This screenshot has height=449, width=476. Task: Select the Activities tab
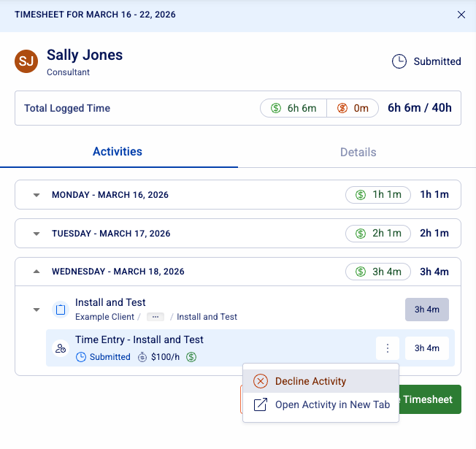click(x=118, y=152)
